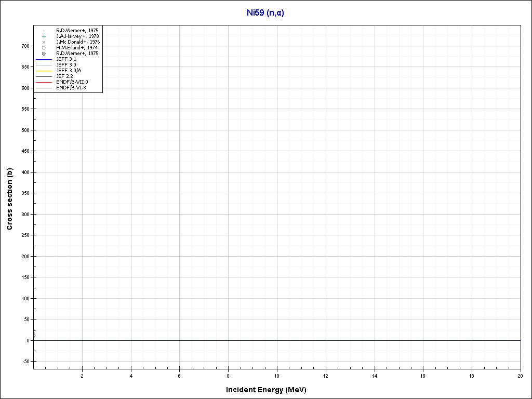
Task: Select the J.A.Harvey+, 1978 legend label
Action: point(77,36)
